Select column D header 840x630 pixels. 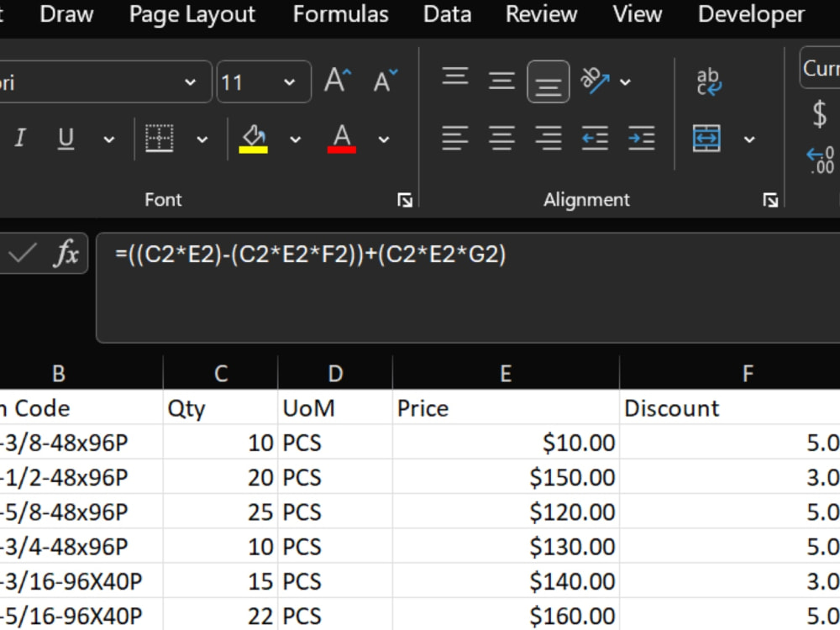tap(335, 374)
